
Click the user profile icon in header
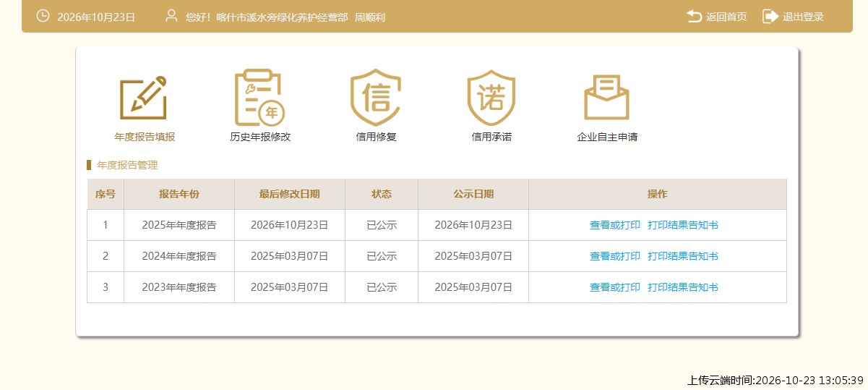(x=171, y=16)
